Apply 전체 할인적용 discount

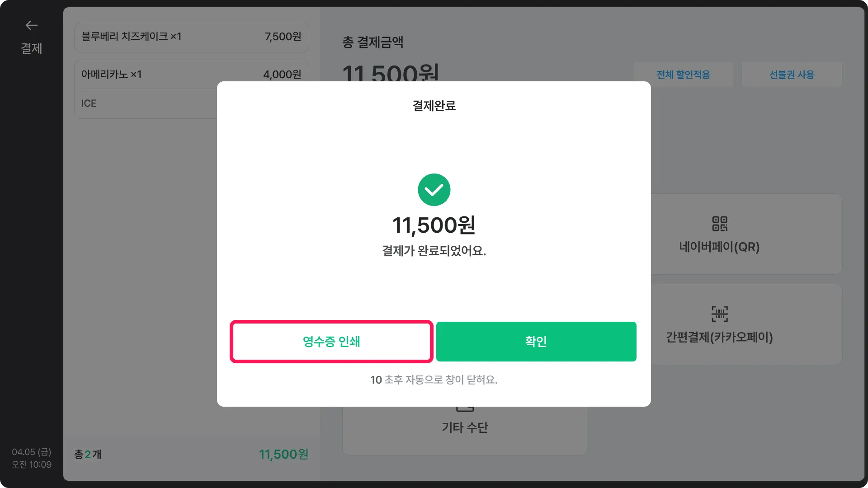point(683,75)
